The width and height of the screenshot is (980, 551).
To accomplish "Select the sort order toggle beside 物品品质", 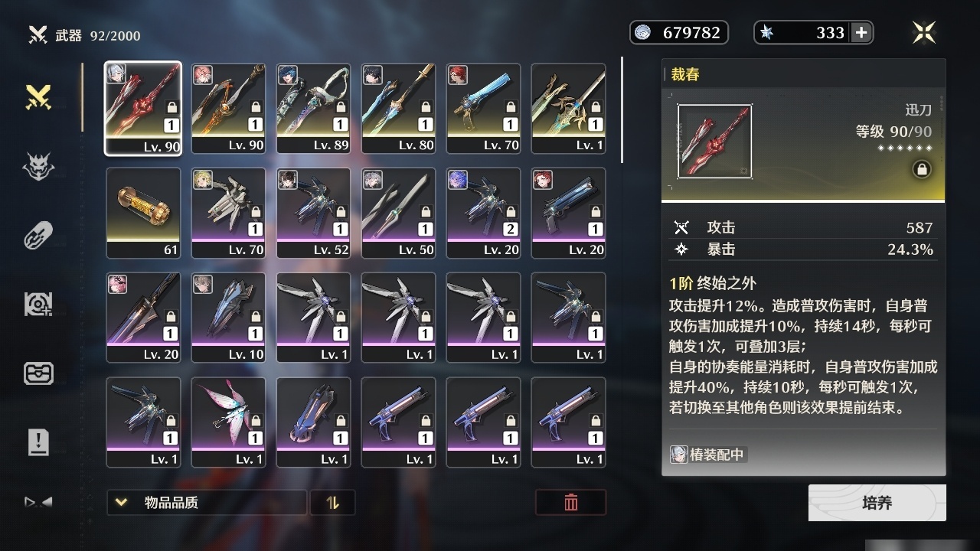I will (332, 503).
